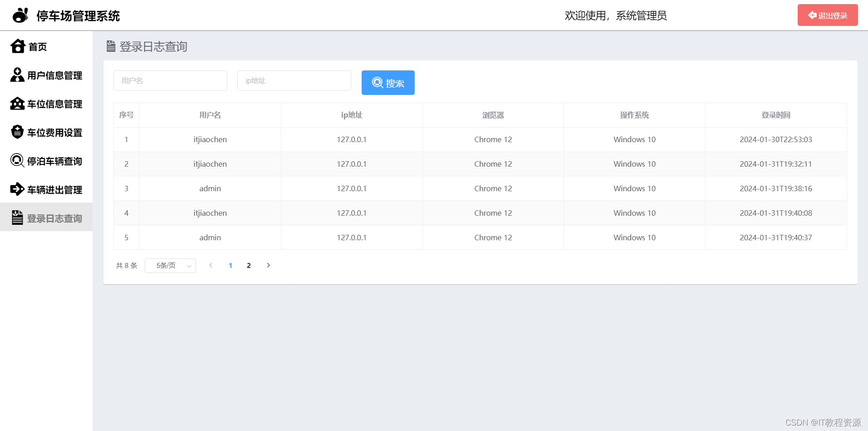Click username admin in row 3
This screenshot has width=868, height=431.
[210, 188]
